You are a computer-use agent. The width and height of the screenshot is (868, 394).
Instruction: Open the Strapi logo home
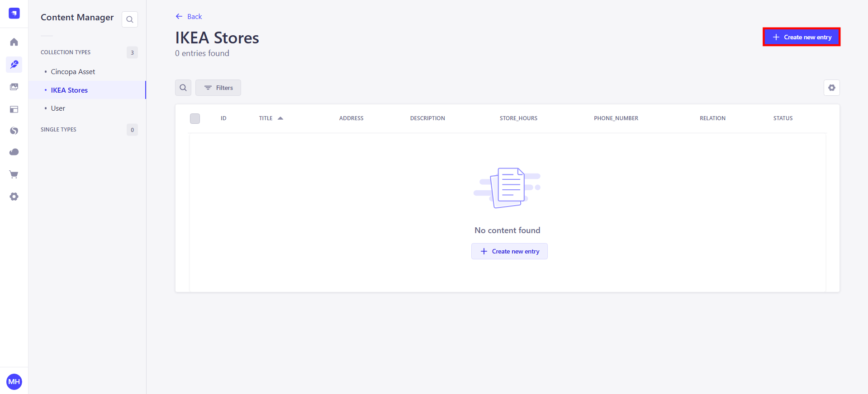(14, 14)
